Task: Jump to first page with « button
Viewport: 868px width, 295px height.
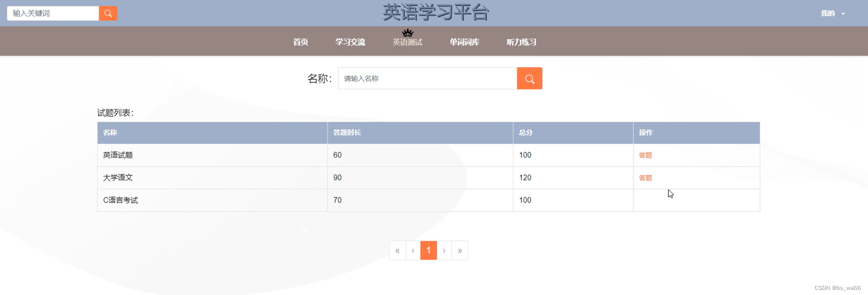Action: pos(397,250)
